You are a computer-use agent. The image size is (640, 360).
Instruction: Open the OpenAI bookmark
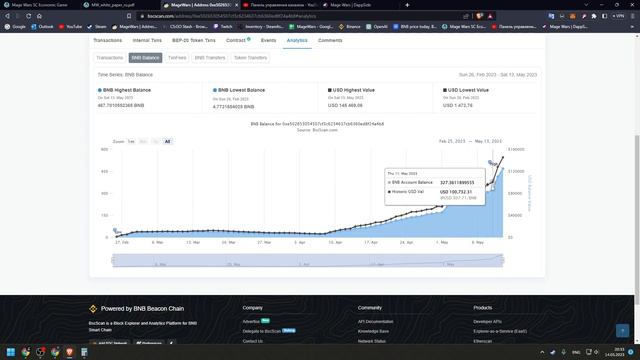pyautogui.click(x=377, y=27)
